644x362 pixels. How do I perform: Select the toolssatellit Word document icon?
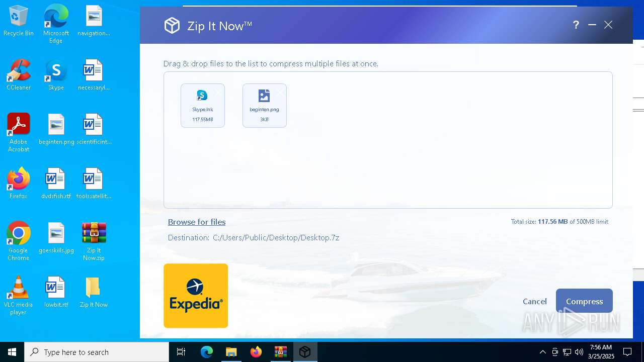(x=94, y=184)
